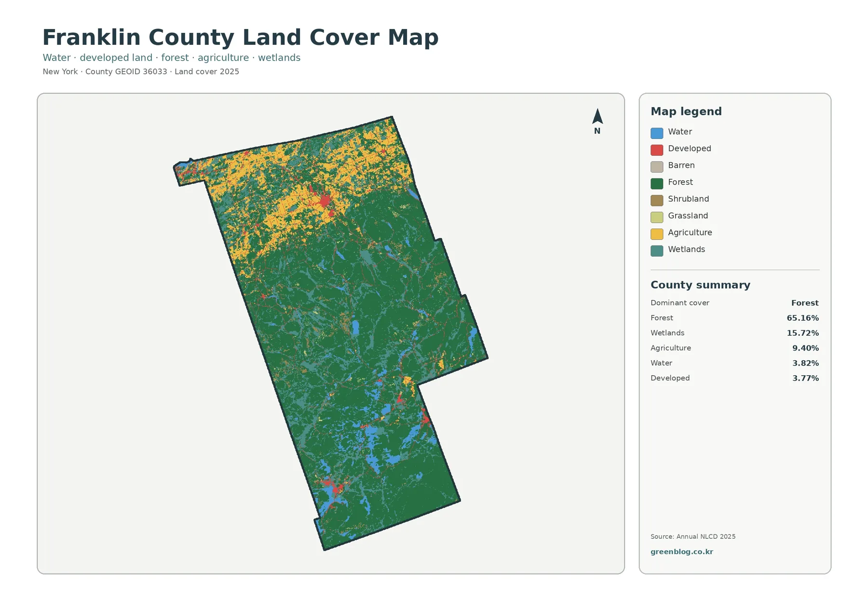Screen dimensions: 868x614
Task: Click the Developed legend red swatch
Action: (x=657, y=150)
